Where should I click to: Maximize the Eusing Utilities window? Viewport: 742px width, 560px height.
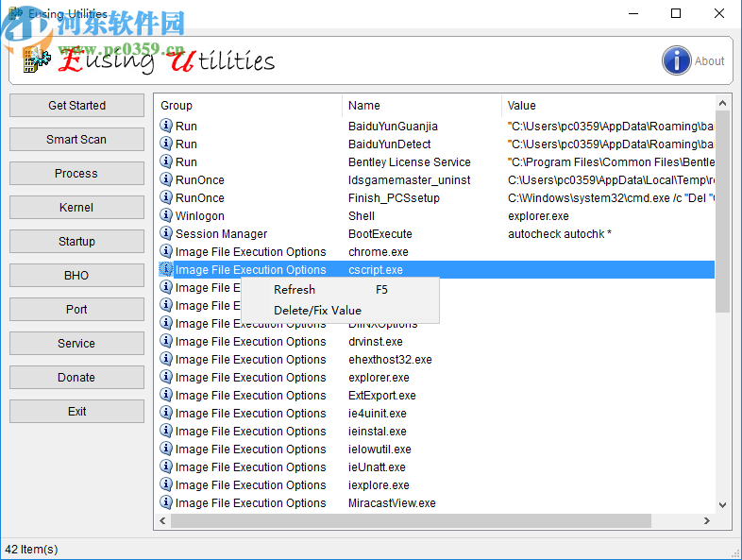click(x=676, y=13)
